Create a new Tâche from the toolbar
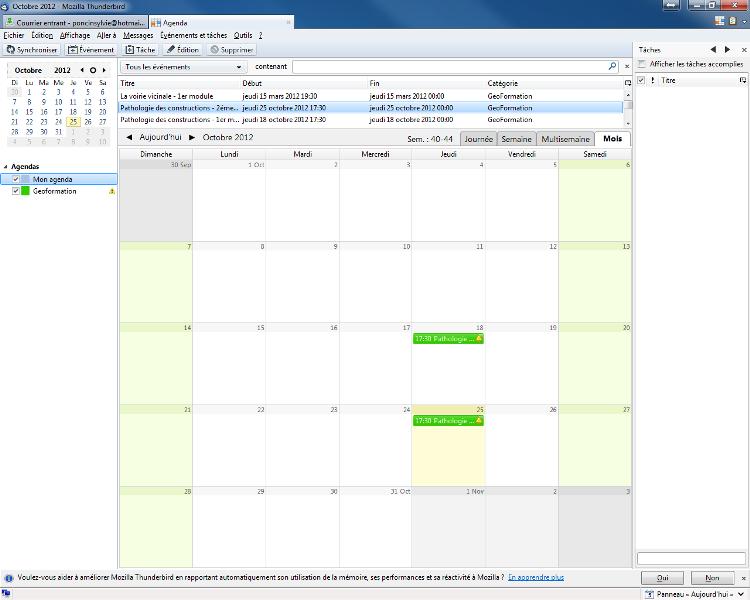 (x=140, y=50)
